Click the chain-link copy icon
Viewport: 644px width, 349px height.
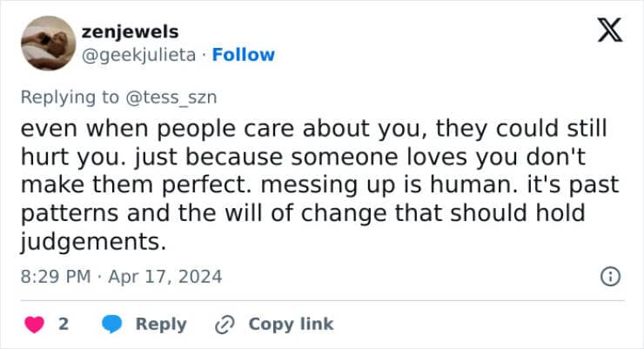[225, 324]
